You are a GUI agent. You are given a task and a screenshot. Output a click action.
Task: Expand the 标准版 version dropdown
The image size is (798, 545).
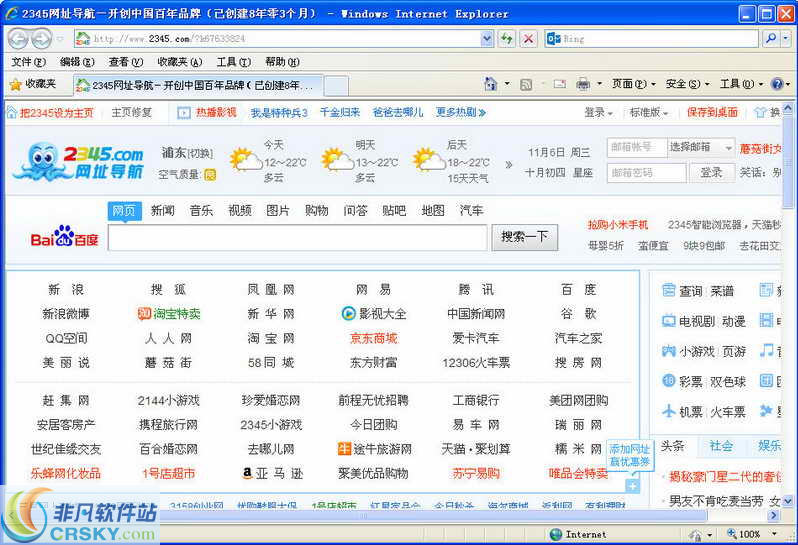point(649,112)
